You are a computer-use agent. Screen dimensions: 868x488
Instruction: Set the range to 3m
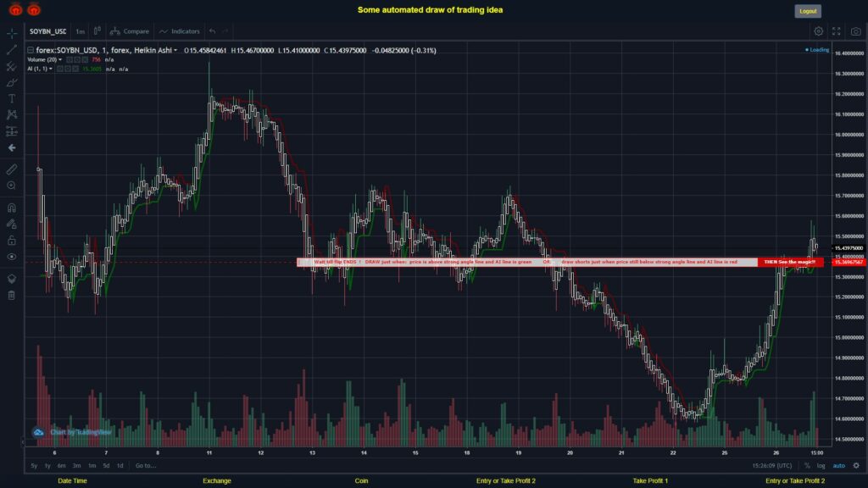coord(76,466)
